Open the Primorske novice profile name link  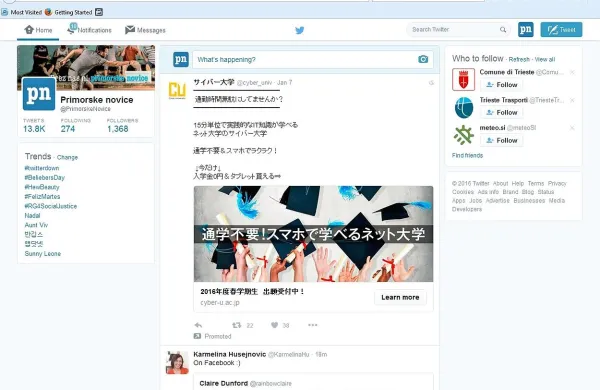coord(97,100)
